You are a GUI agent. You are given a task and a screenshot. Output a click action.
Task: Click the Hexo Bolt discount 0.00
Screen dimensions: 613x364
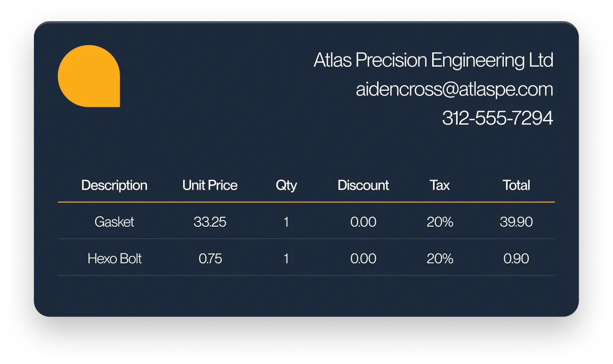pos(363,259)
